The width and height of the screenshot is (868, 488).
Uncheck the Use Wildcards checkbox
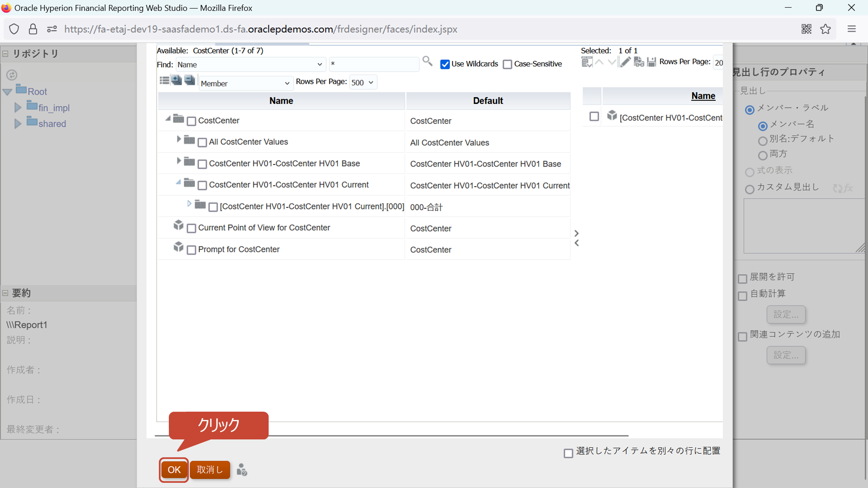[445, 65]
